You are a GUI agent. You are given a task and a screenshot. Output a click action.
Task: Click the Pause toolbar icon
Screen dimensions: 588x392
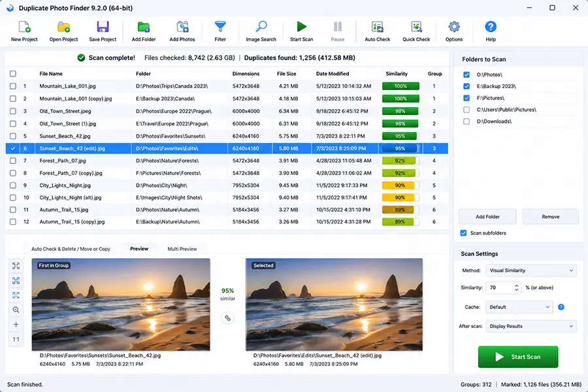[338, 27]
